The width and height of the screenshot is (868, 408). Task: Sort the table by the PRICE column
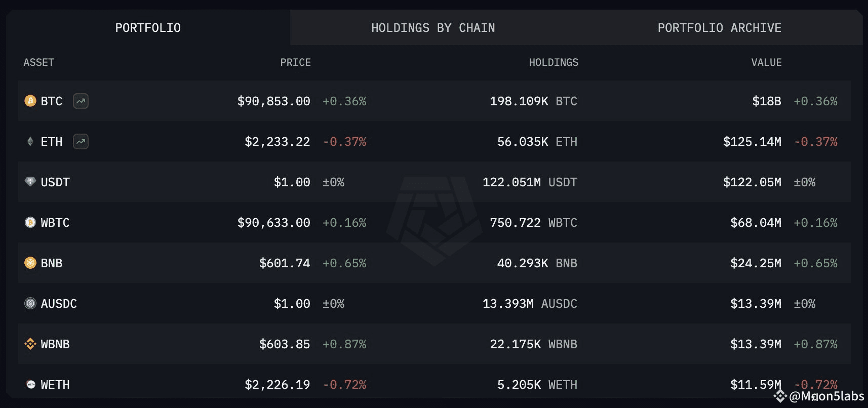tap(295, 62)
